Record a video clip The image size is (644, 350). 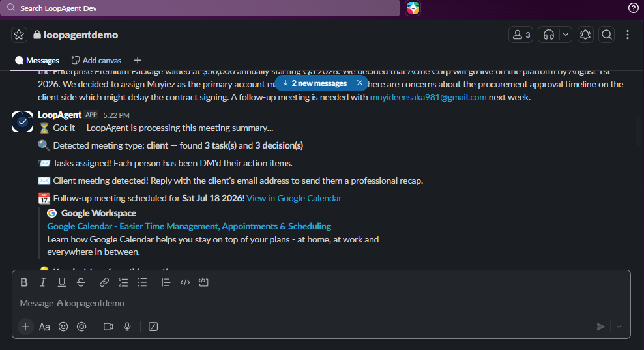[108, 327]
